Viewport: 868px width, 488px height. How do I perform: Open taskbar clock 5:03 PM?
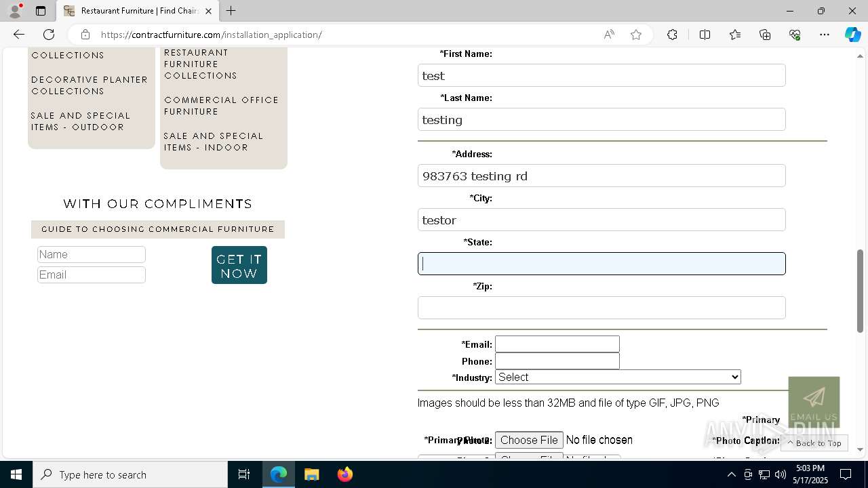click(810, 474)
